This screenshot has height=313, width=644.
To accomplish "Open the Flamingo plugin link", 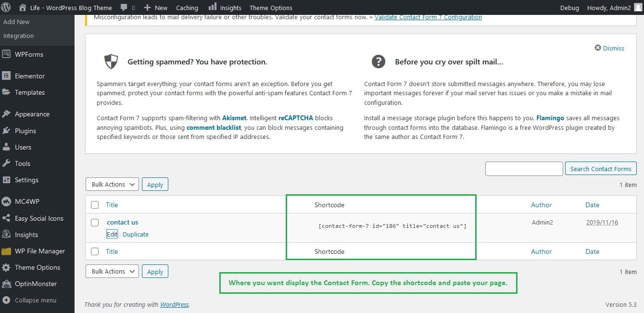I will (x=550, y=118).
